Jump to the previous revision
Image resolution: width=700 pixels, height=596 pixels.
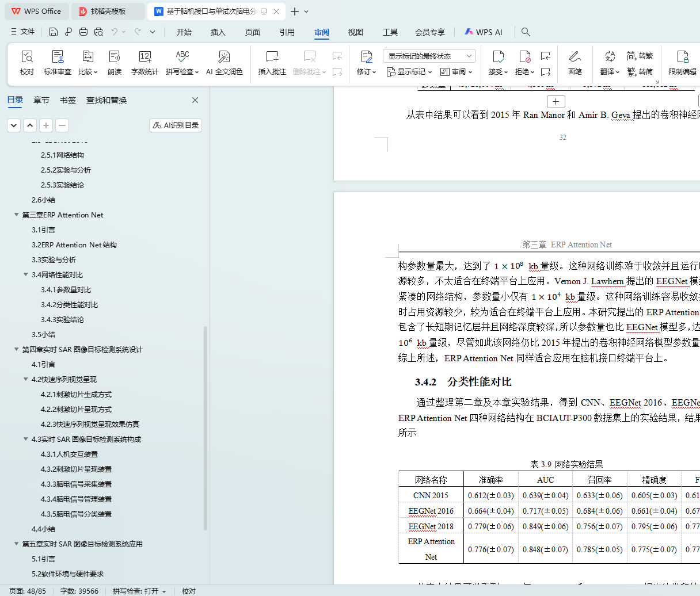tap(546, 56)
